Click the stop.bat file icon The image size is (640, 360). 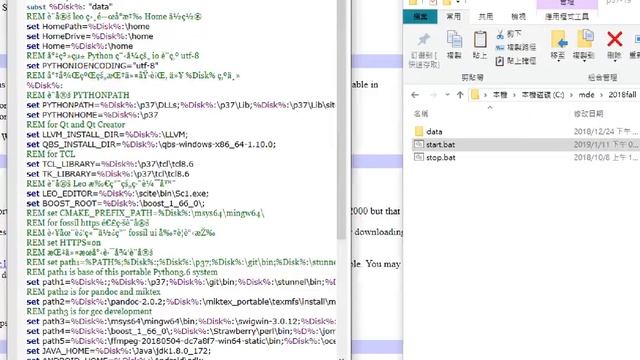point(419,157)
